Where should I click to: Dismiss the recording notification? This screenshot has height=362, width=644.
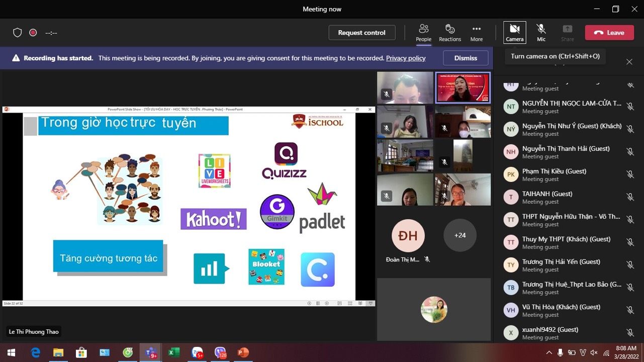tap(466, 58)
